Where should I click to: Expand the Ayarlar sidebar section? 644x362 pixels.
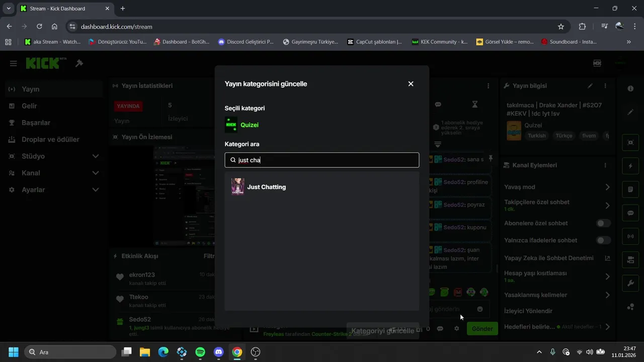coord(54,190)
